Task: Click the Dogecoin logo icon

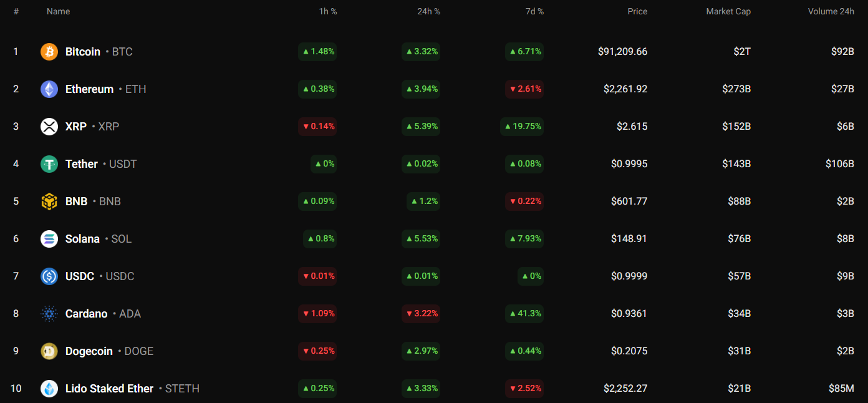Action: [49, 351]
